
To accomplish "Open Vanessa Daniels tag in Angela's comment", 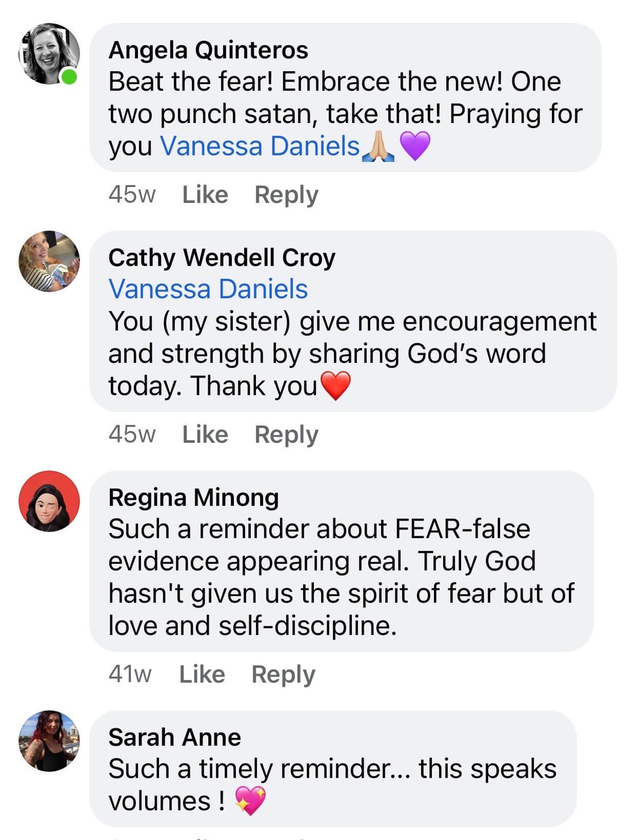I will [260, 146].
